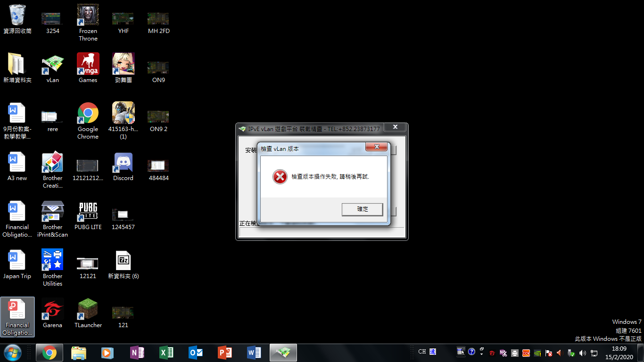
Task: Select the 資源回收筒 recycle bin icon
Action: pos(17,19)
